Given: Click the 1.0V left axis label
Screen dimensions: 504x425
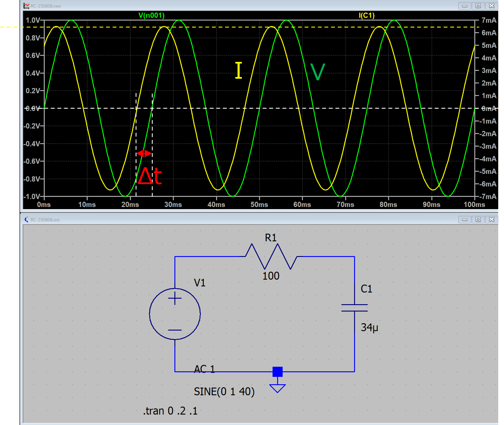Looking at the screenshot, I should coord(33,20).
